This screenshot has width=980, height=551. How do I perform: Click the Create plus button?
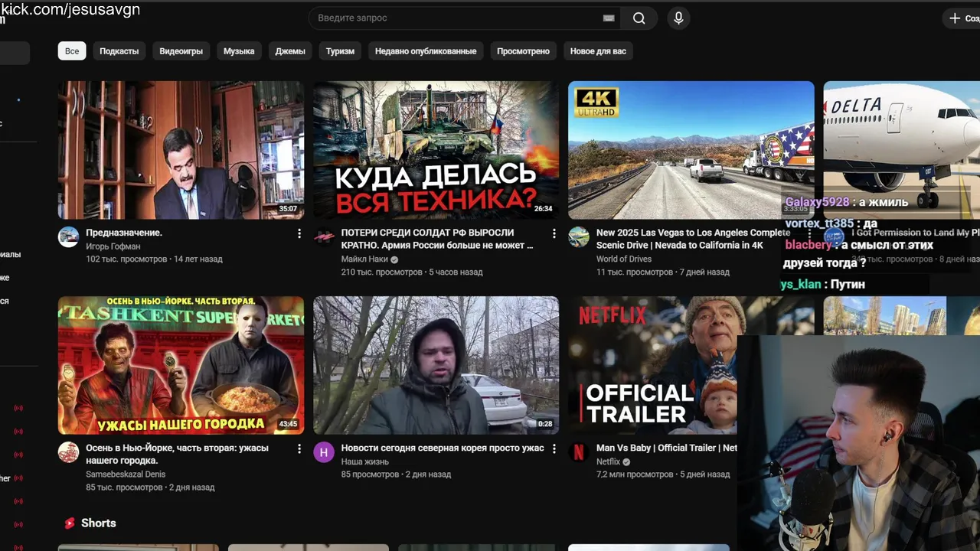pyautogui.click(x=963, y=18)
